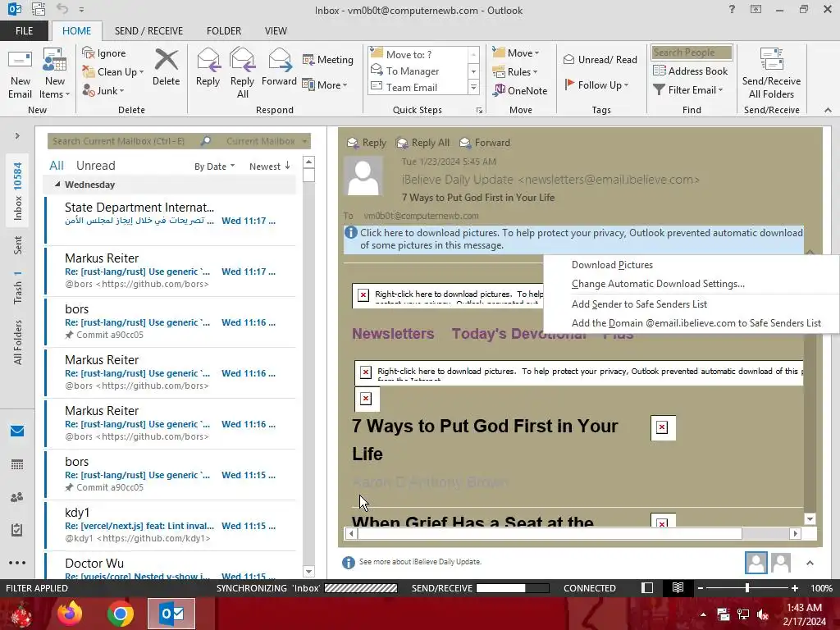
Task: Open the Calendar navigation icon
Action: [17, 464]
